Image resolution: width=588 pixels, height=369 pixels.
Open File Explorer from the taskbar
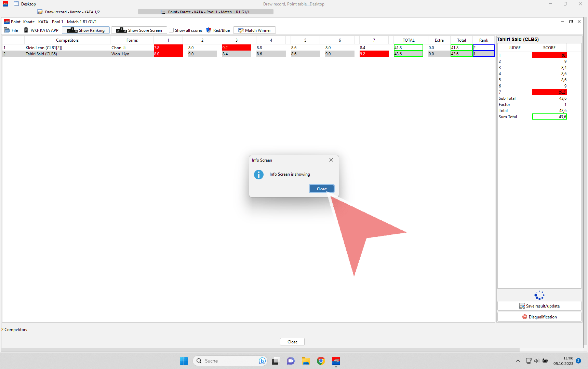click(x=306, y=361)
